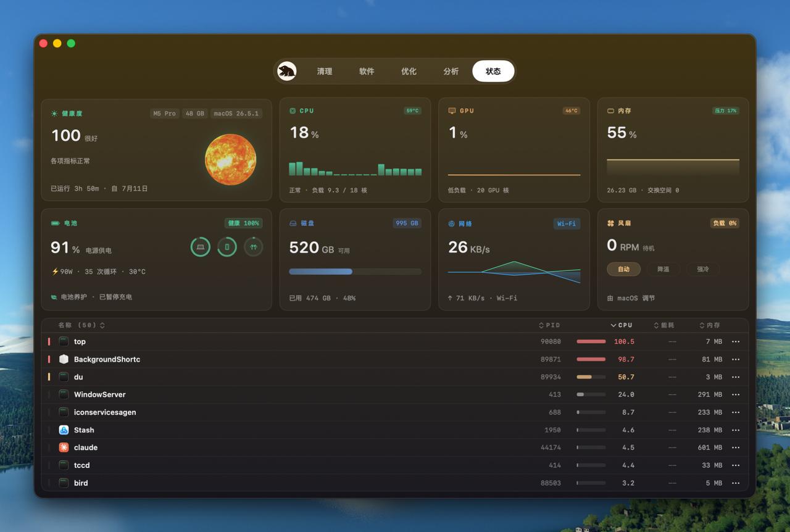Select the 降温 fan mode
Viewport: 790px width, 532px height.
[663, 269]
